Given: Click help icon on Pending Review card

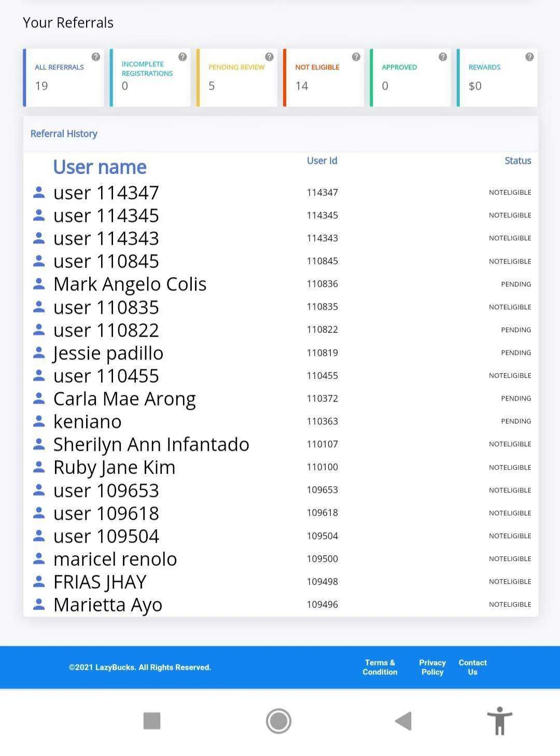Looking at the screenshot, I should click(269, 57).
